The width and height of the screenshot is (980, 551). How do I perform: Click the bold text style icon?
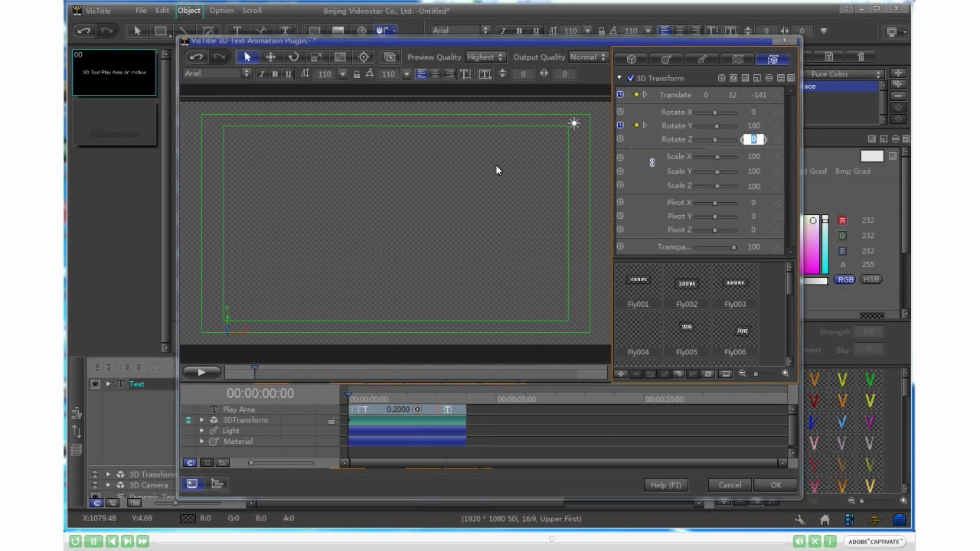pyautogui.click(x=275, y=74)
